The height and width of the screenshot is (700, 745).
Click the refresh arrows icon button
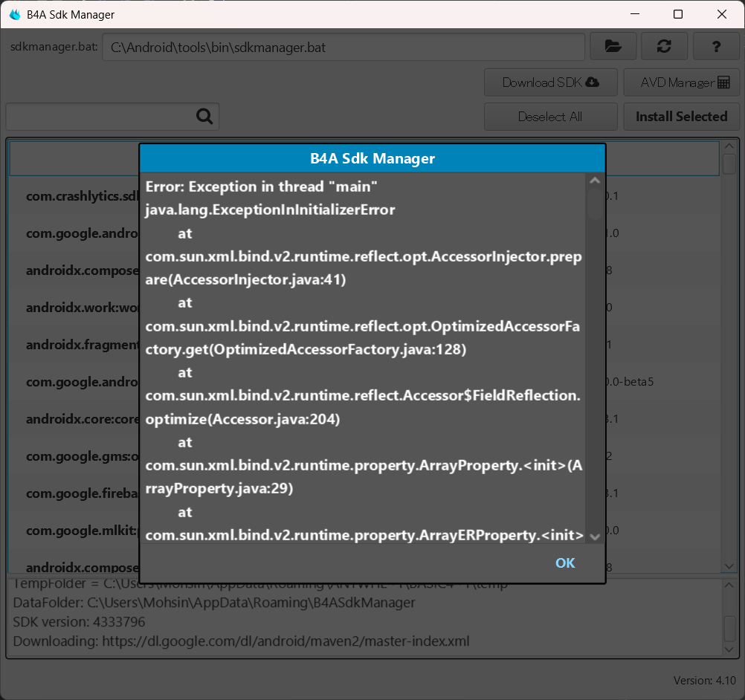pyautogui.click(x=664, y=47)
